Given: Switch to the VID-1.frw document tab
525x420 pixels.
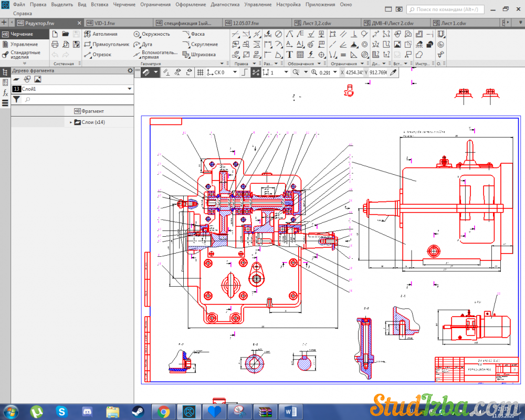Looking at the screenshot, I should click(x=105, y=23).
